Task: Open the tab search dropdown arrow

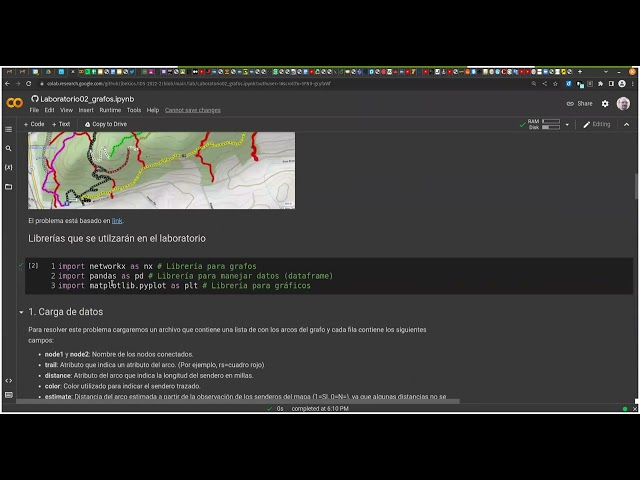Action: pyautogui.click(x=606, y=72)
